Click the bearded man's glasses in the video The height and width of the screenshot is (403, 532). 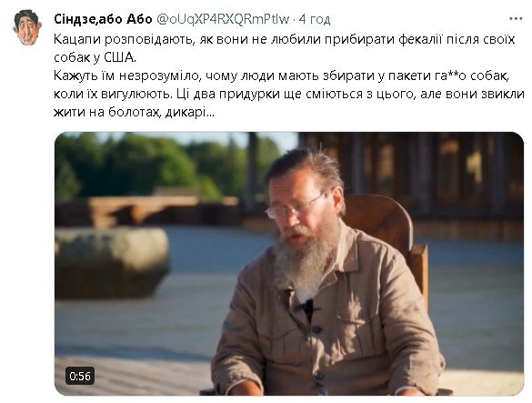coord(294,207)
